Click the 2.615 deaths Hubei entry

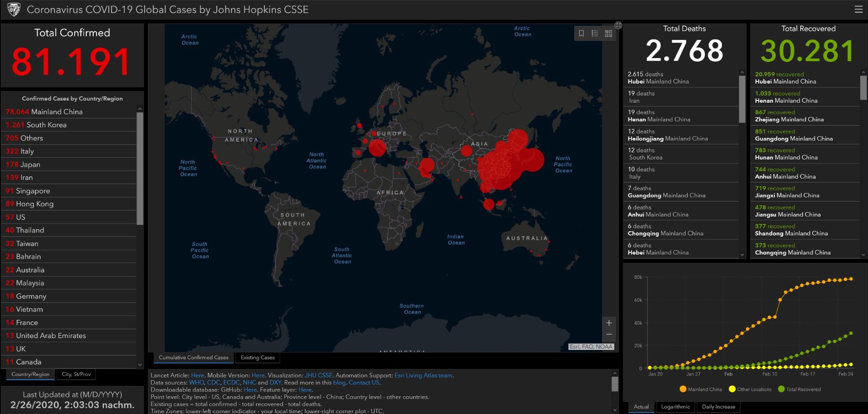[x=682, y=78]
